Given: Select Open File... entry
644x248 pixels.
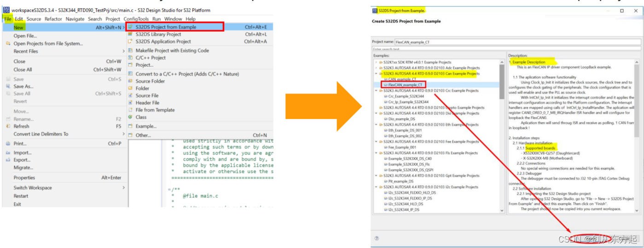Looking at the screenshot, I should pyautogui.click(x=25, y=36).
